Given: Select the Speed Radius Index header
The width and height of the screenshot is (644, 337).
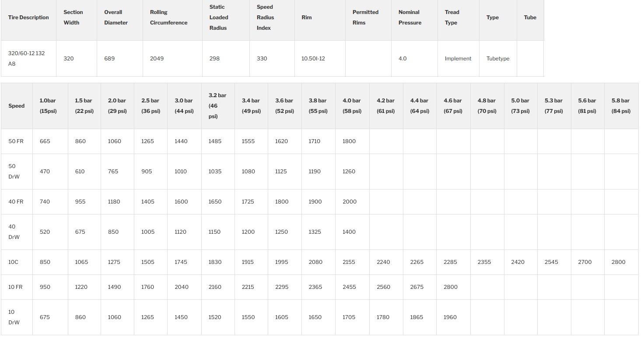Looking at the screenshot, I should coord(265,18).
